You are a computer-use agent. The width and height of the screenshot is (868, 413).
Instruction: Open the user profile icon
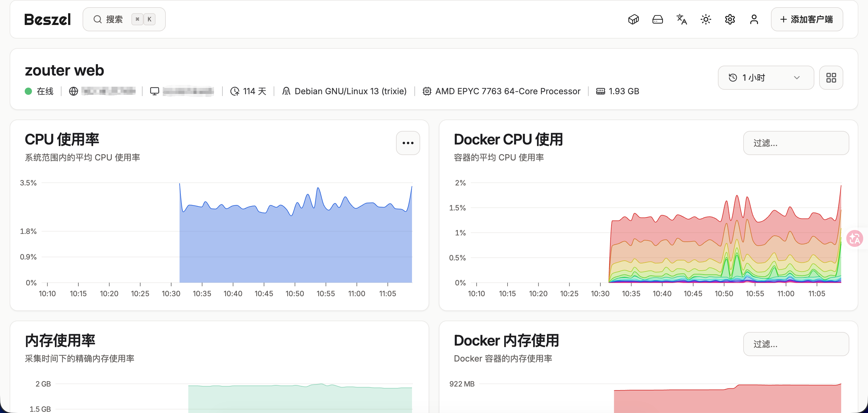(x=754, y=20)
